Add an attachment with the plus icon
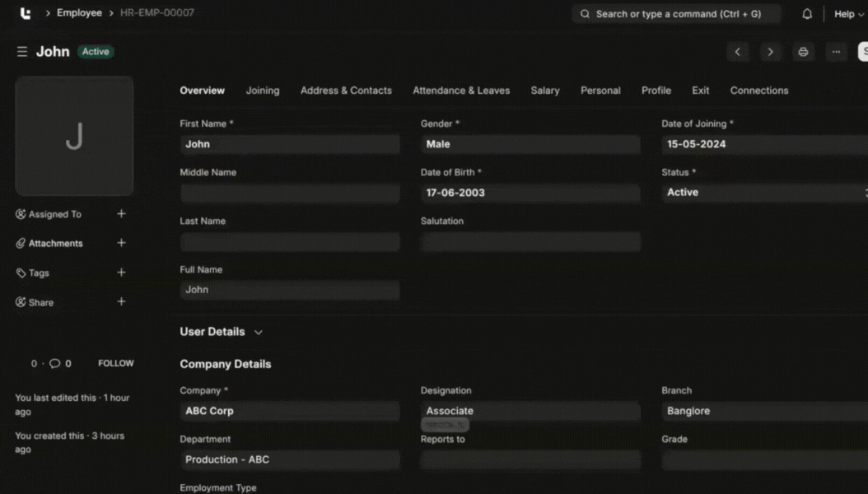The height and width of the screenshot is (494, 868). pos(121,243)
